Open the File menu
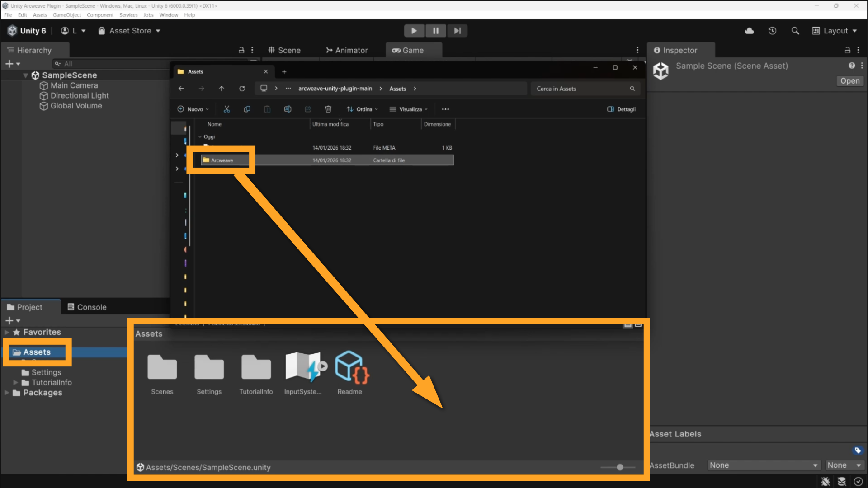 (8, 15)
